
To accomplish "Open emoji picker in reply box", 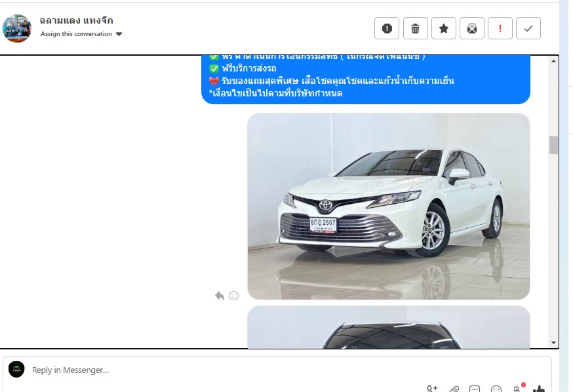I will tap(496, 389).
